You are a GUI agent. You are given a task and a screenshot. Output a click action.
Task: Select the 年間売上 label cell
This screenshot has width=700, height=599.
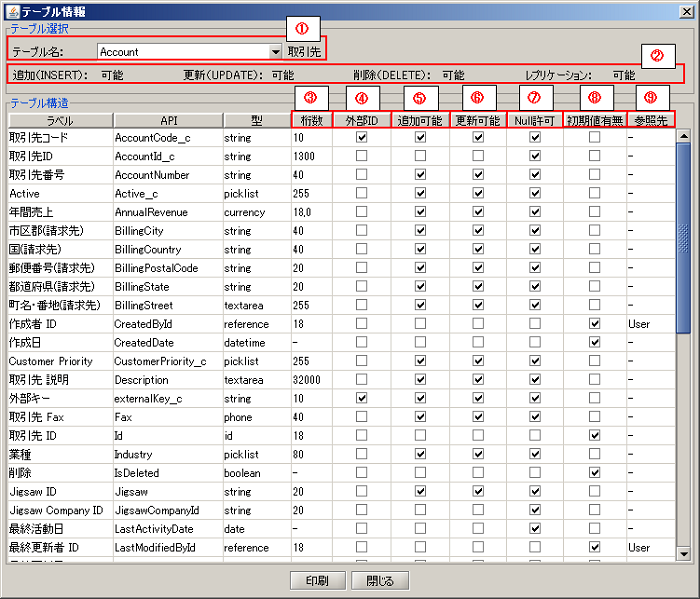point(60,212)
